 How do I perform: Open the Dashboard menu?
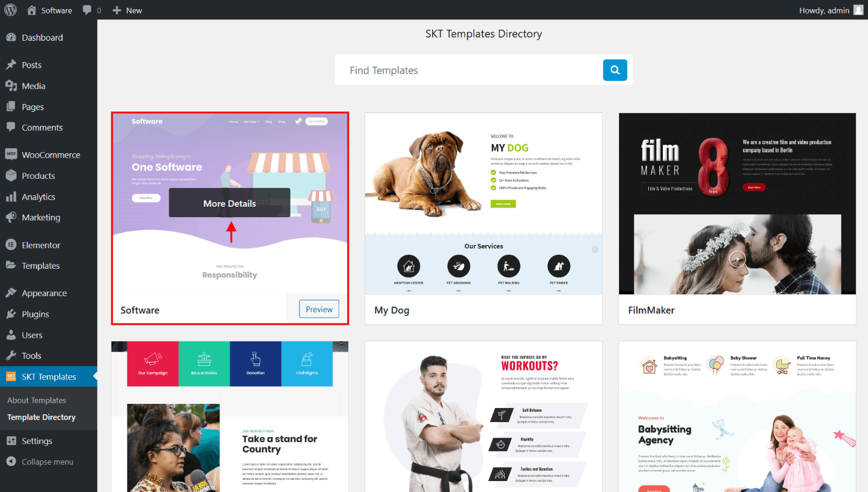49,38
